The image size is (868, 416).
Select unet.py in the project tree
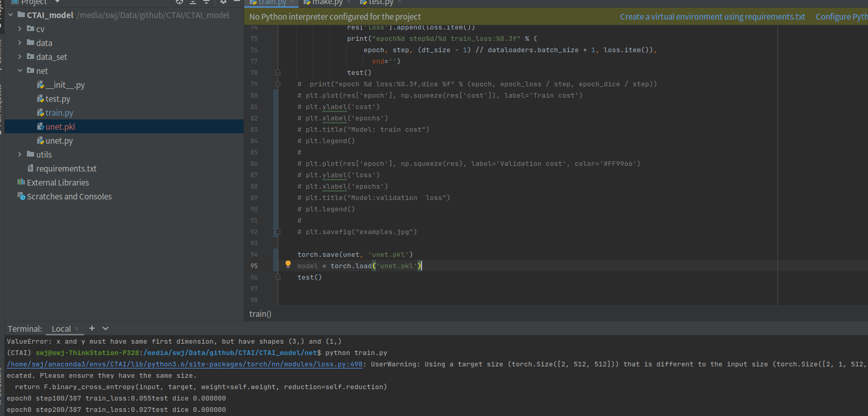pyautogui.click(x=59, y=141)
